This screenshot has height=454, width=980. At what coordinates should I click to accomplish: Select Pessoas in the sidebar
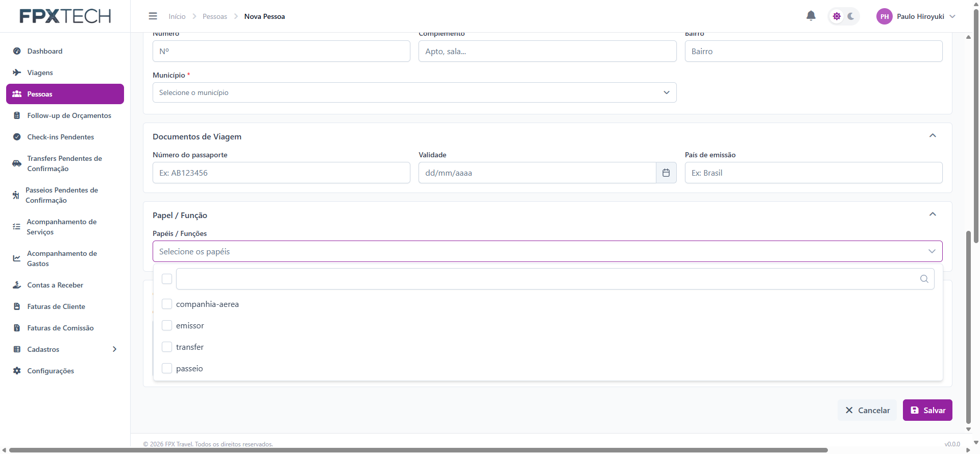(65, 94)
